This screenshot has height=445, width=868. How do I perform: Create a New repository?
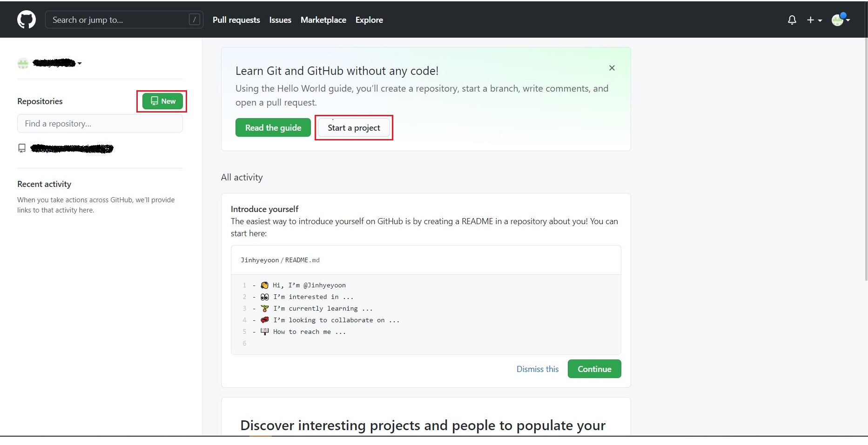point(162,101)
